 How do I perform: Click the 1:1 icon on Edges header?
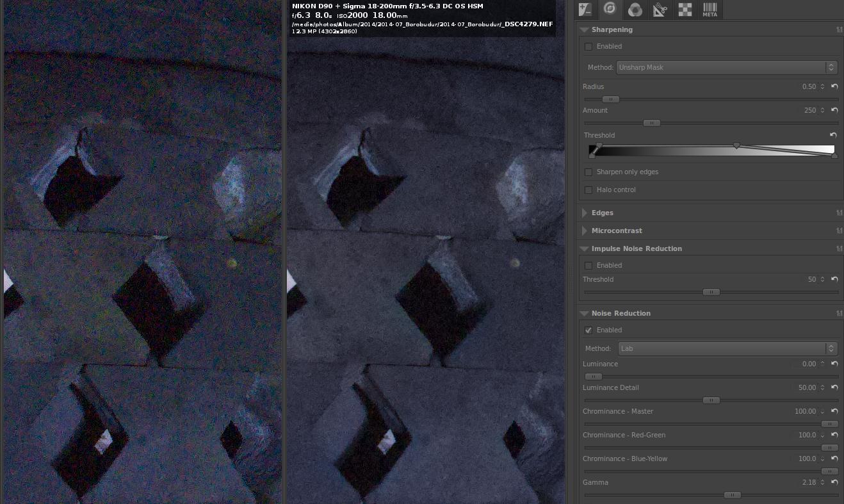(839, 213)
